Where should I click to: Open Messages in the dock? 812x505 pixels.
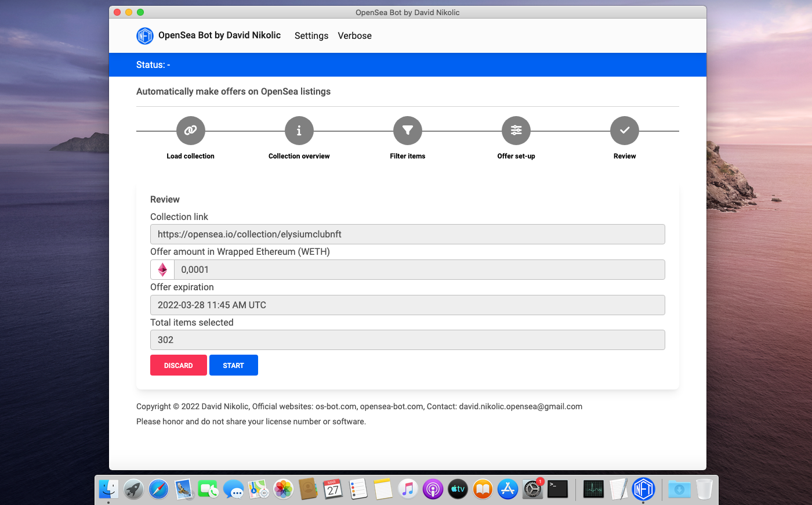point(233,489)
